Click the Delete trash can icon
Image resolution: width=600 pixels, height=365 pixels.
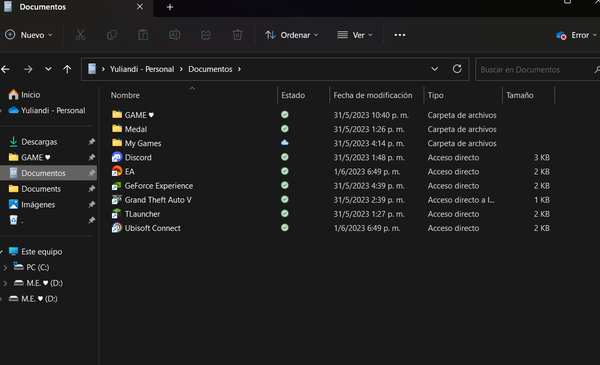(x=237, y=35)
